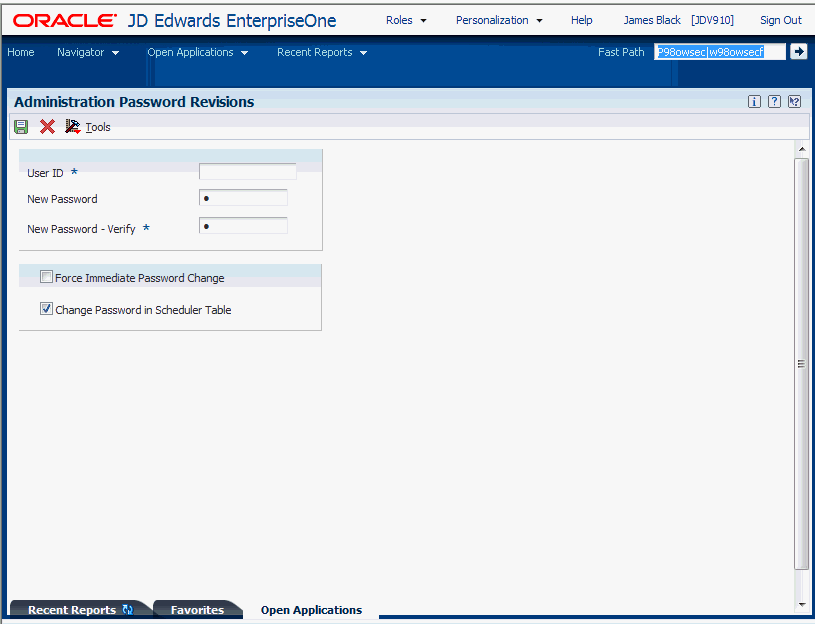Open the About info icon
This screenshot has height=624, width=815.
pos(754,102)
